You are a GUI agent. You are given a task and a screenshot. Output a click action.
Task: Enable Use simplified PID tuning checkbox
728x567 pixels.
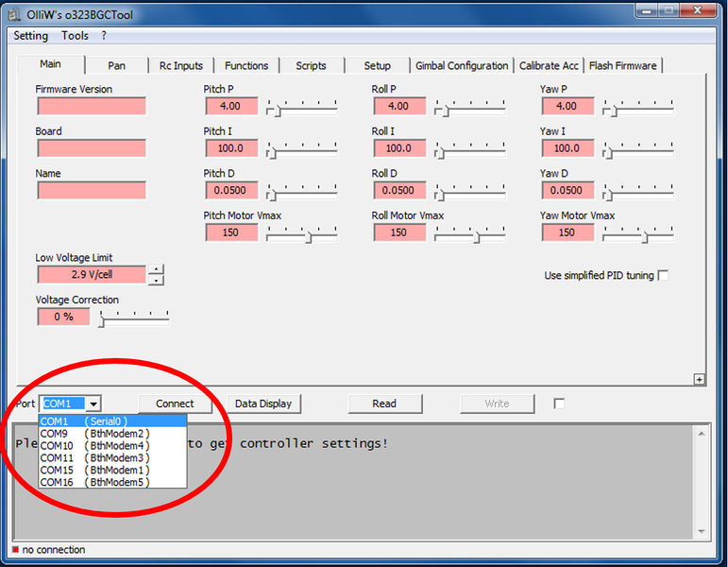[x=663, y=275]
